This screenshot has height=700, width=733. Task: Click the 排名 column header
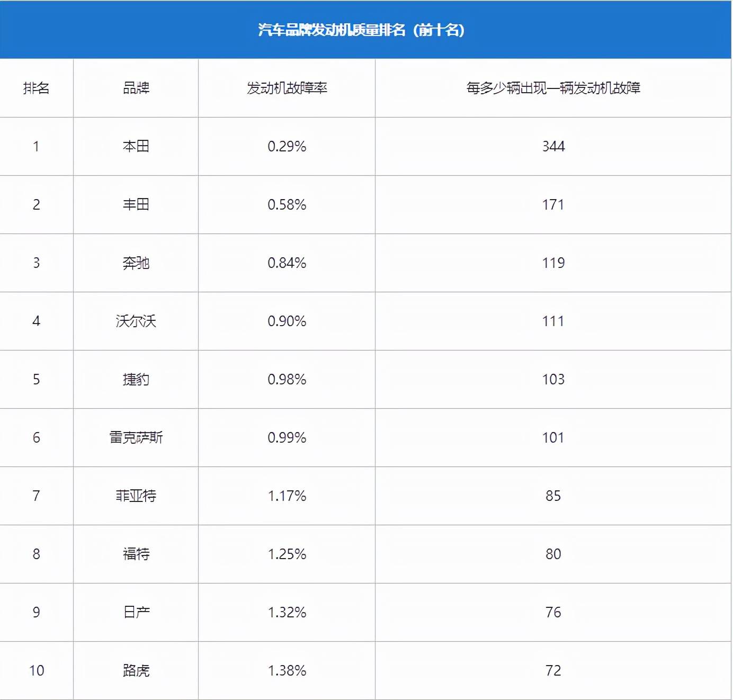36,88
